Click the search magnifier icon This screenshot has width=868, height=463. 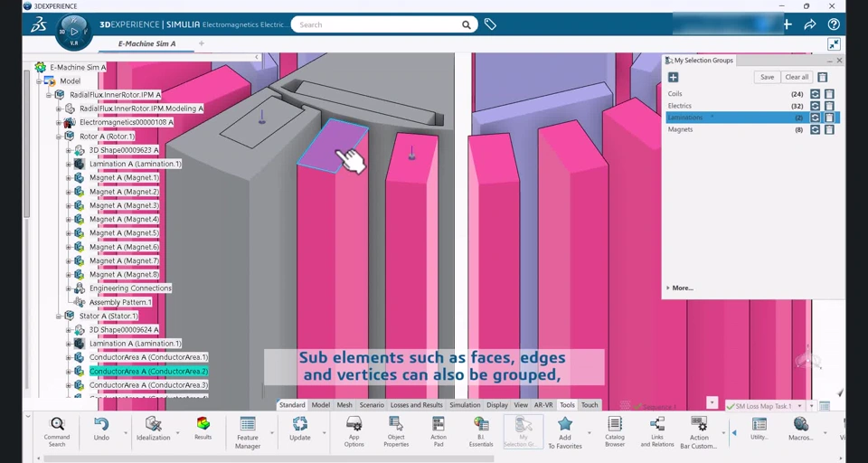tap(467, 25)
